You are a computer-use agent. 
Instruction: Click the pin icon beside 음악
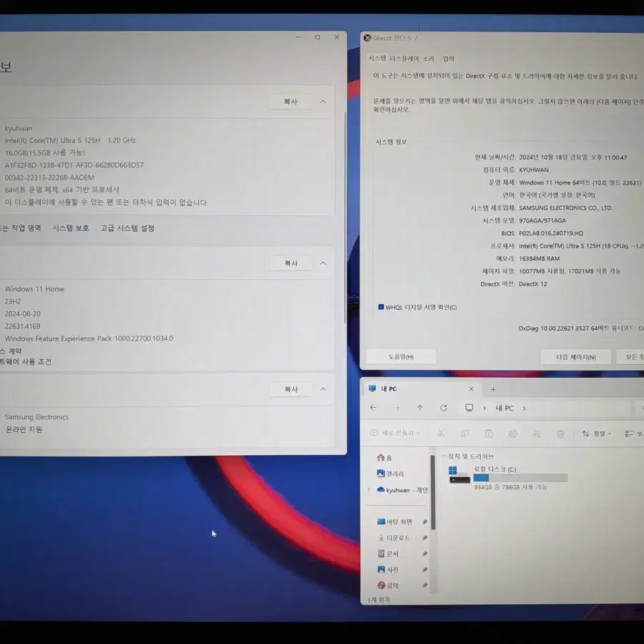coord(424,585)
